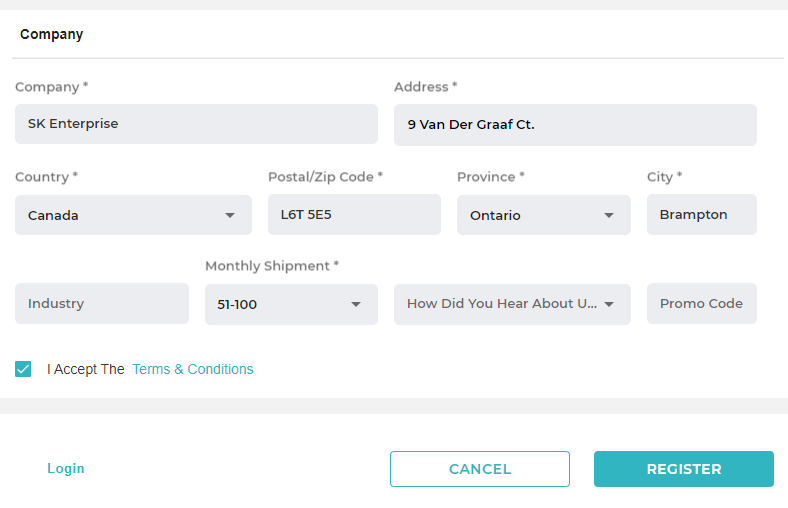
Task: Submit the form with REGISTER button
Action: (x=683, y=469)
